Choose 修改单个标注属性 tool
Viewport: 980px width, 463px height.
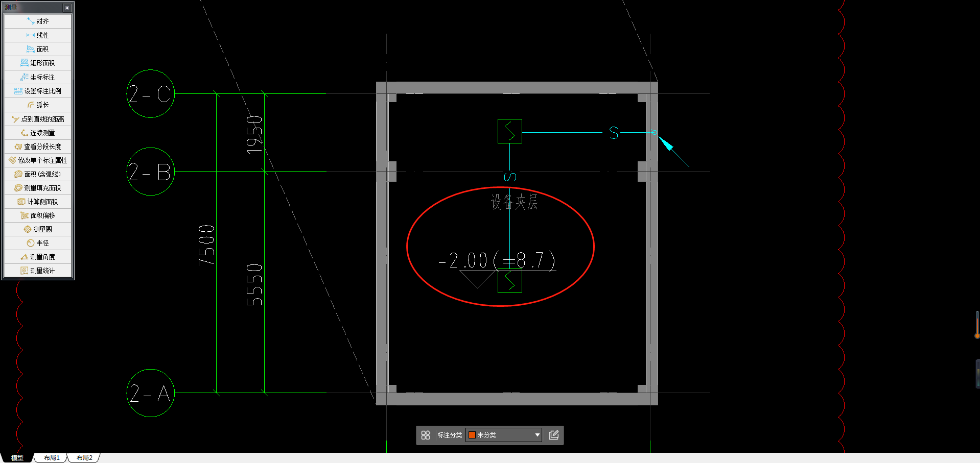point(38,160)
